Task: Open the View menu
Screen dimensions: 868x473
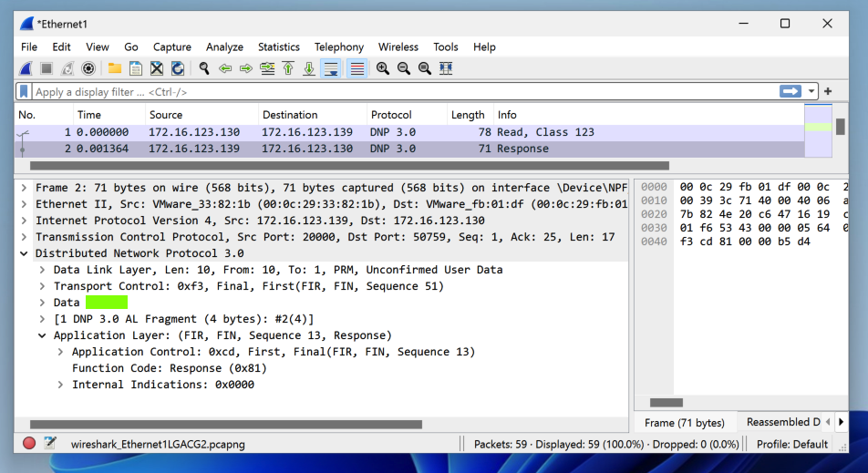Action: pyautogui.click(x=98, y=47)
